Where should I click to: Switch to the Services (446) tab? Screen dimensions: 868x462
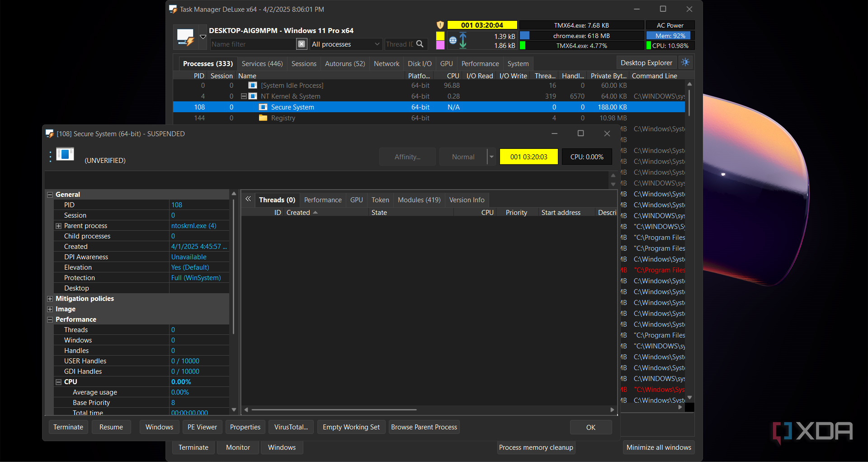pyautogui.click(x=262, y=64)
